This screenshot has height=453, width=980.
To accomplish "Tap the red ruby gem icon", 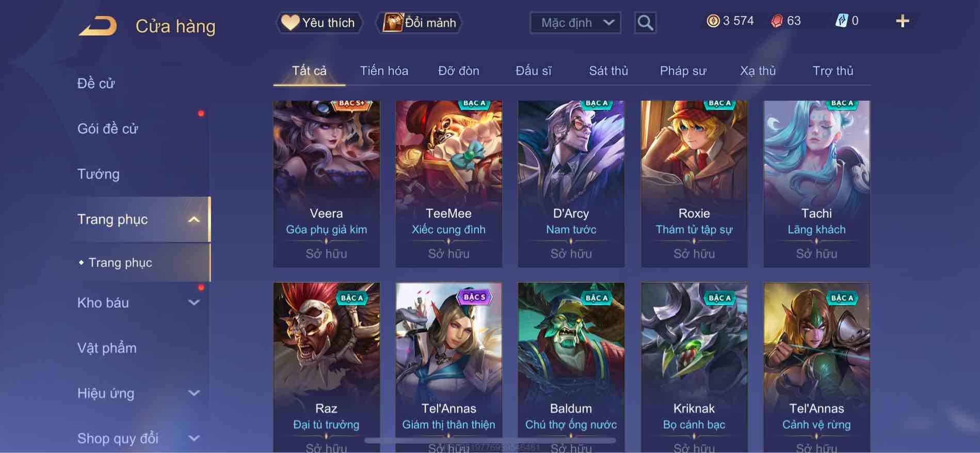I will (x=777, y=21).
